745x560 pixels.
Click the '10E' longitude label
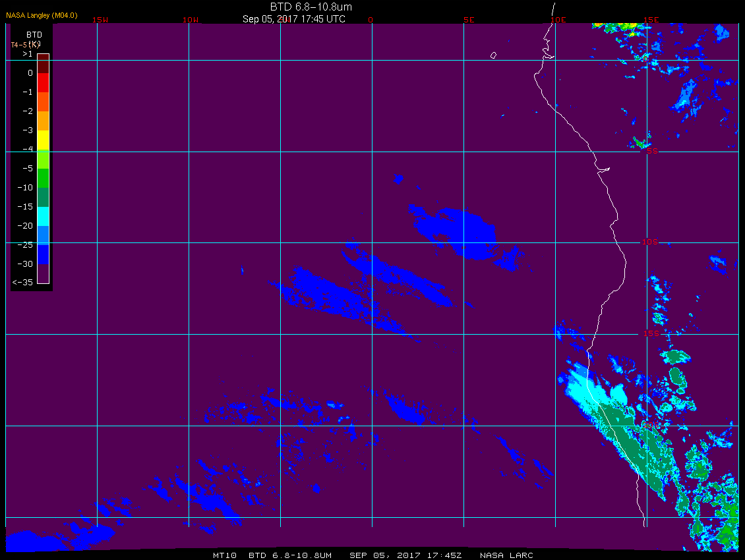point(558,20)
